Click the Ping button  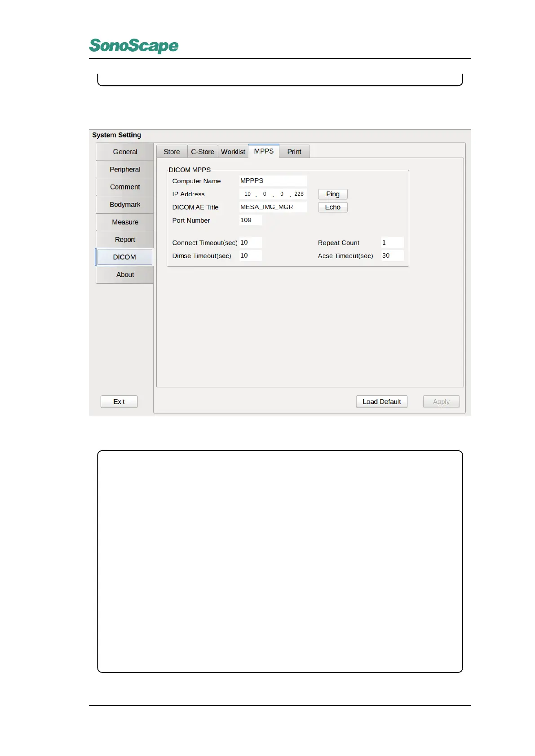point(333,194)
